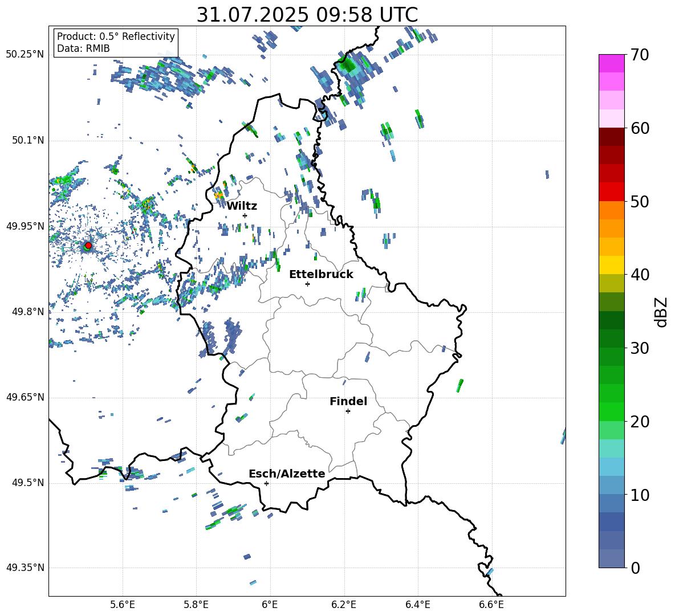Click the Ettelbruck city cross marker

(307, 284)
